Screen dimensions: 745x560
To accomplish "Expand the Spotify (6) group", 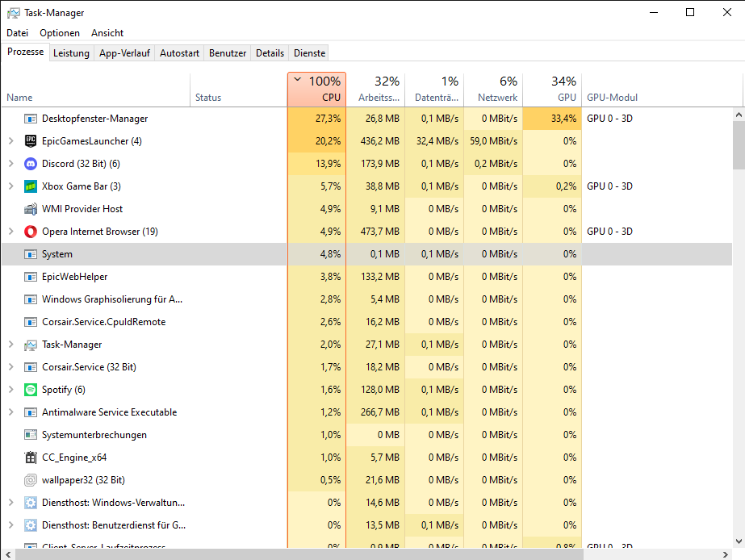I will tap(11, 390).
